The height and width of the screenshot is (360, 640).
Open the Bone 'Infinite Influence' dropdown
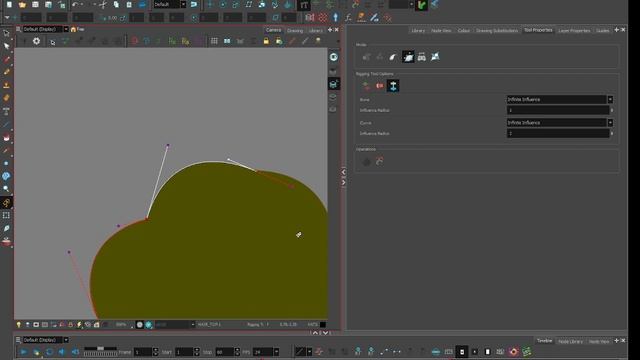[560, 100]
